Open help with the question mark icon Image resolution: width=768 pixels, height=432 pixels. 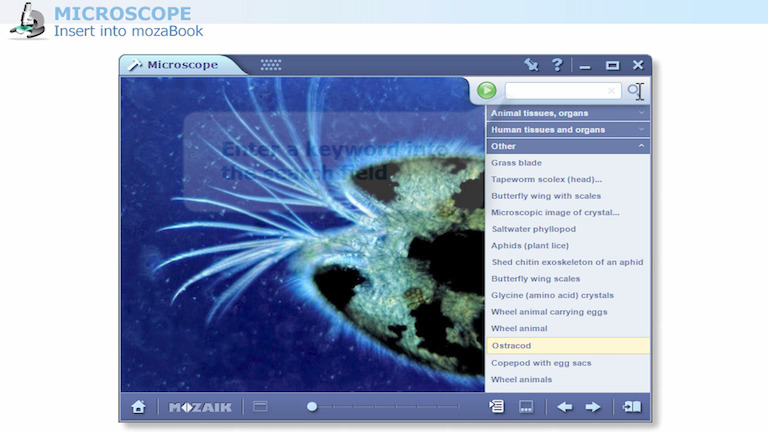pos(557,65)
